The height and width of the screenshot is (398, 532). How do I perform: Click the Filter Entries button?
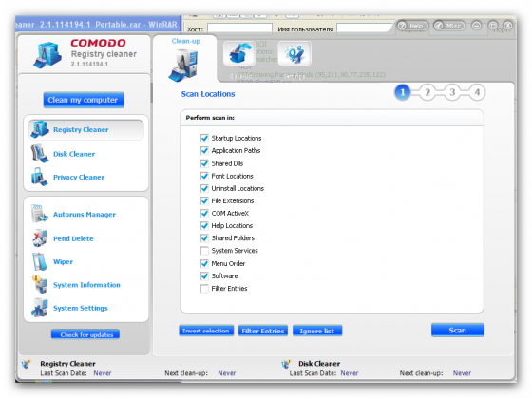coord(263,331)
